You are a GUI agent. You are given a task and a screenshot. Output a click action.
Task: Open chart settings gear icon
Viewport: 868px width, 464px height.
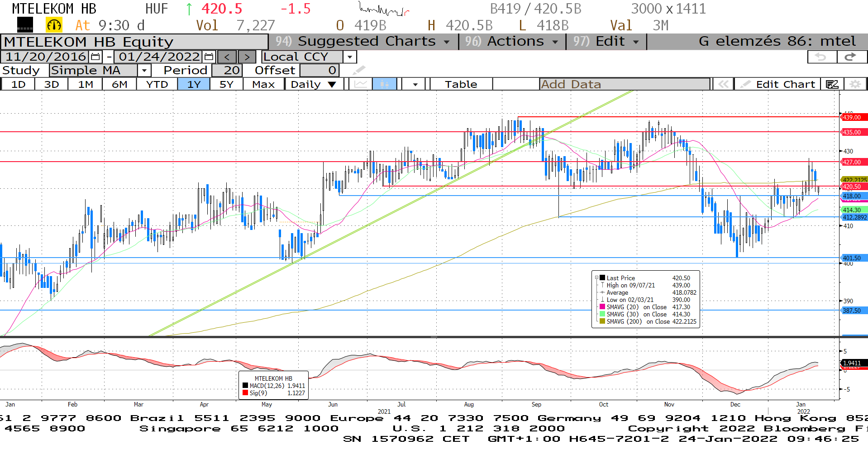point(855,84)
